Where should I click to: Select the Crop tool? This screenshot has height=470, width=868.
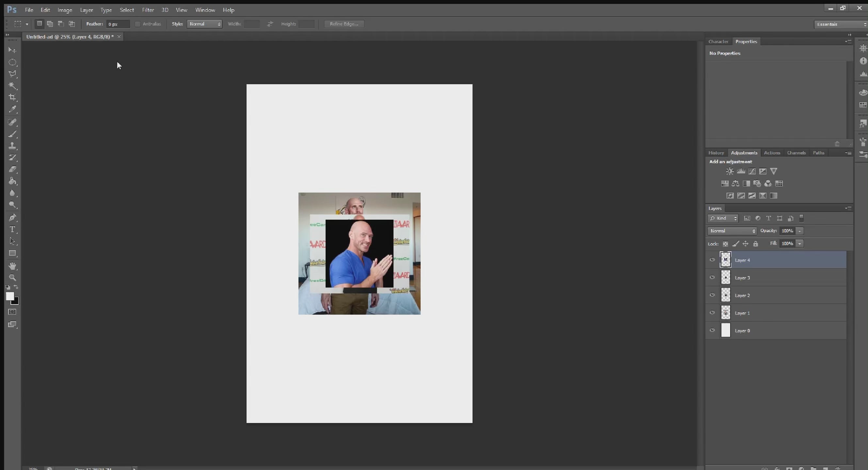click(x=12, y=98)
